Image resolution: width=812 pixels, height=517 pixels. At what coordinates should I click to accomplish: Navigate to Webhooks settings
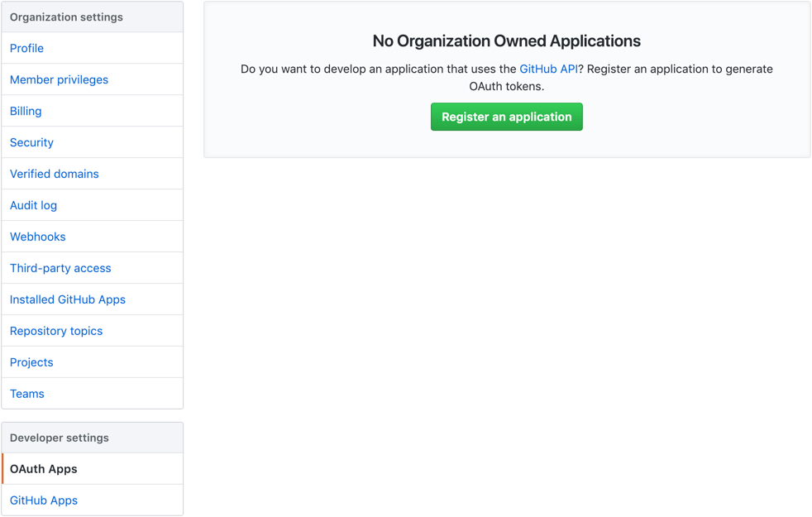(x=37, y=236)
